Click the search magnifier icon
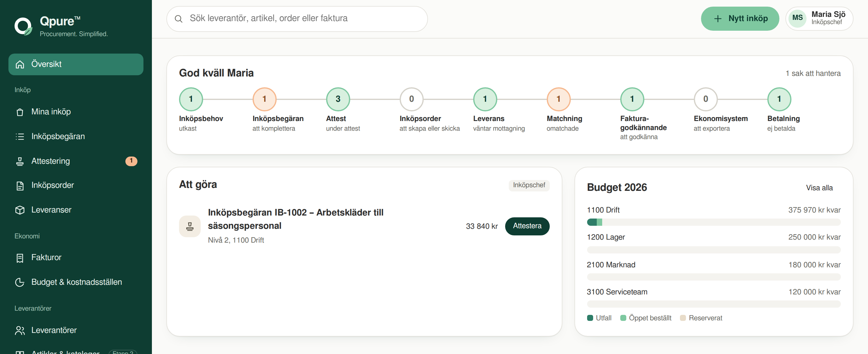Viewport: 868px width, 354px height. pyautogui.click(x=179, y=19)
